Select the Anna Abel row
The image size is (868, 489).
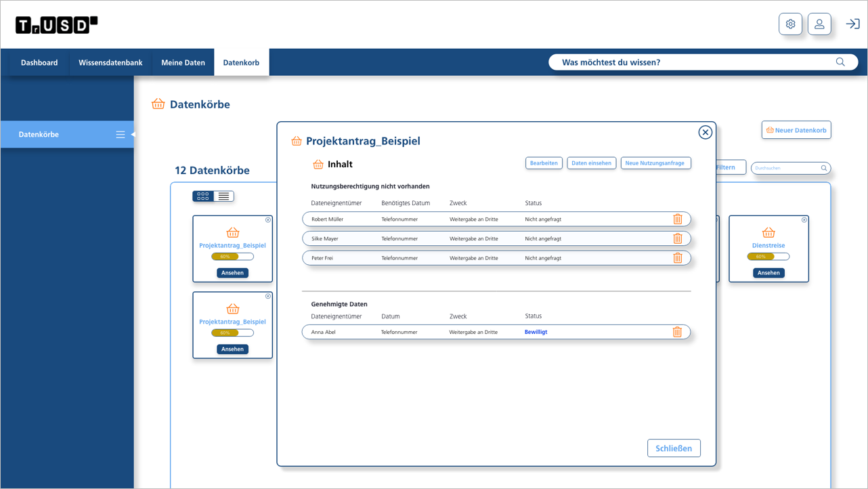tap(496, 332)
